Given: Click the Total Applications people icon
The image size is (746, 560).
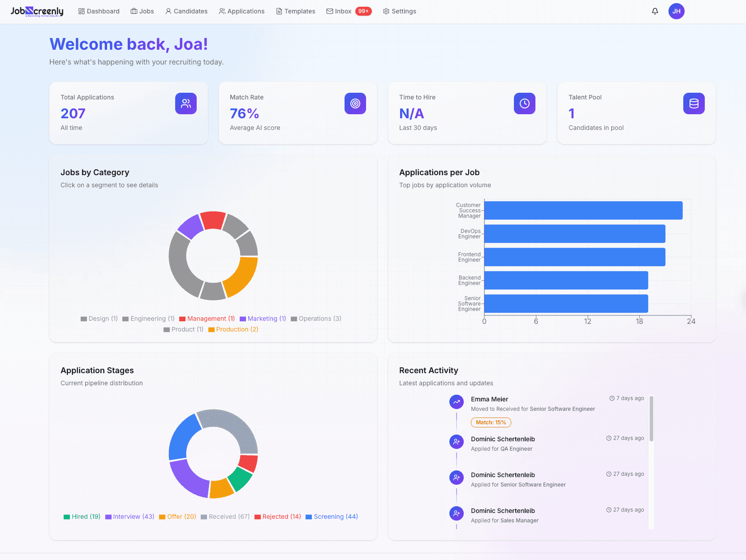Looking at the screenshot, I should click(x=185, y=103).
